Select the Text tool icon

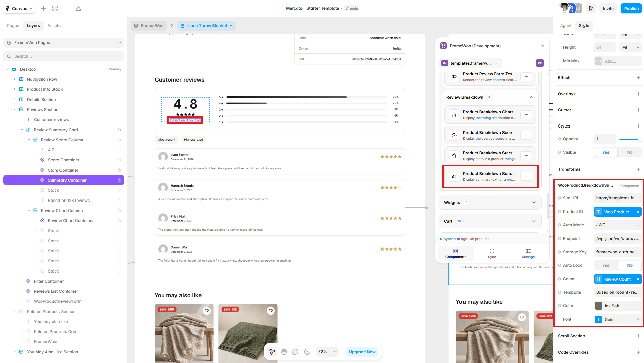coord(67,8)
